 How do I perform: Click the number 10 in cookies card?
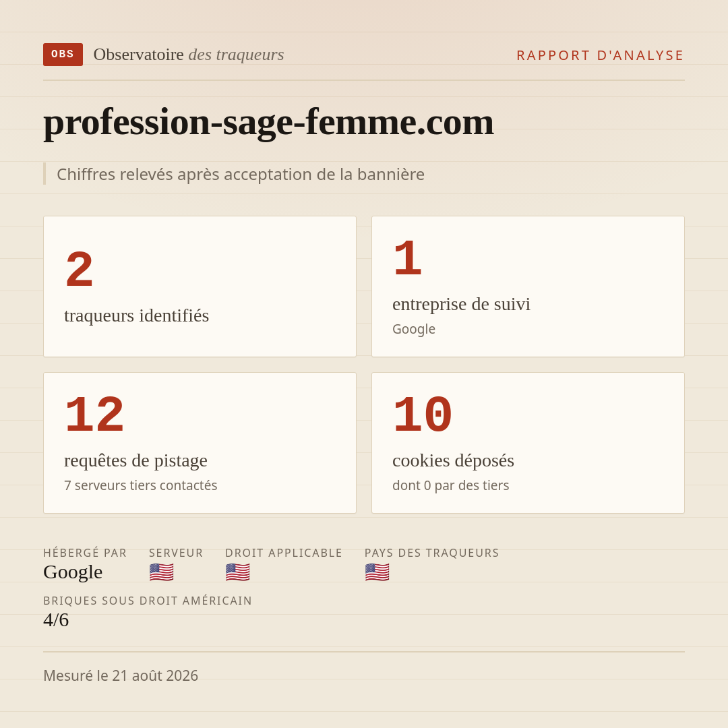[x=423, y=415]
